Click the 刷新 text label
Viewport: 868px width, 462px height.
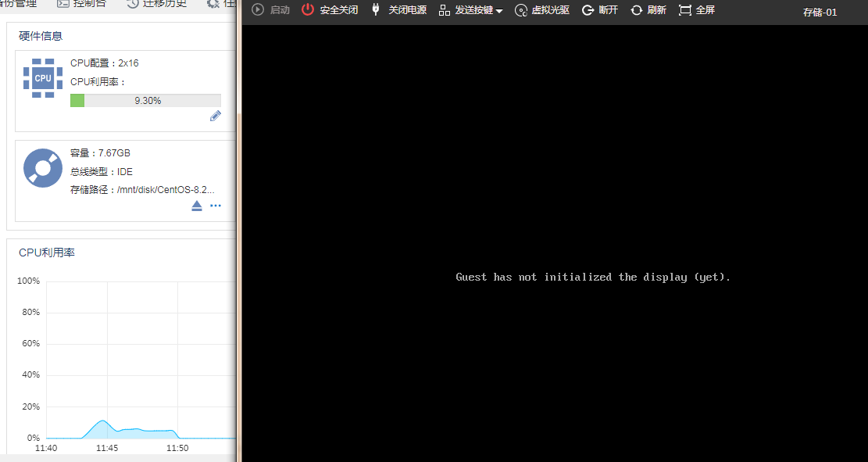[x=656, y=10]
